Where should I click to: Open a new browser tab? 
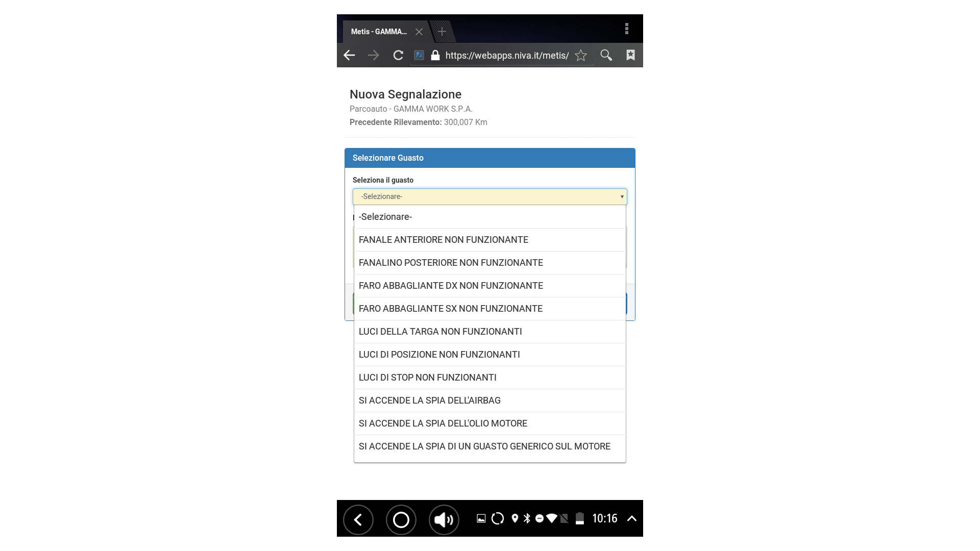[442, 32]
